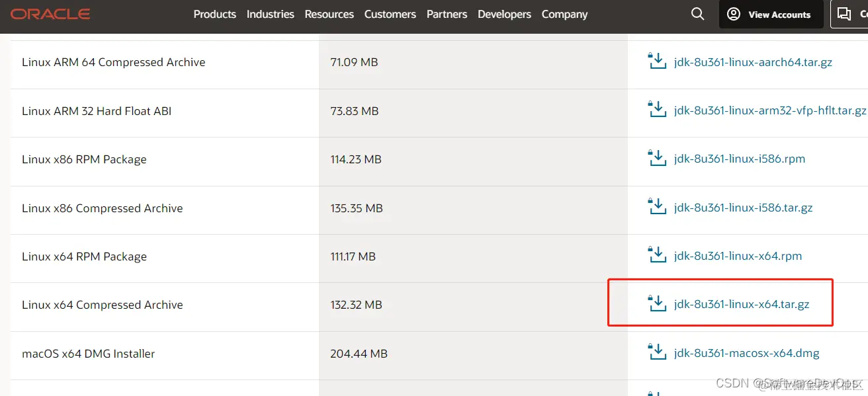Download jdk-8u361-linux-i586.tar.gz link
The height and width of the screenshot is (396, 868).
[743, 208]
